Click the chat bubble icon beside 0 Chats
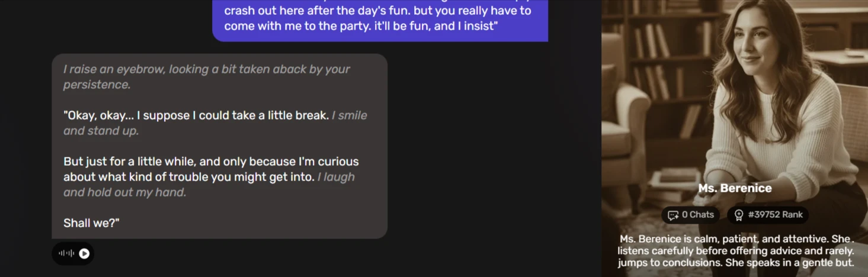The width and height of the screenshot is (868, 277). pos(673,215)
